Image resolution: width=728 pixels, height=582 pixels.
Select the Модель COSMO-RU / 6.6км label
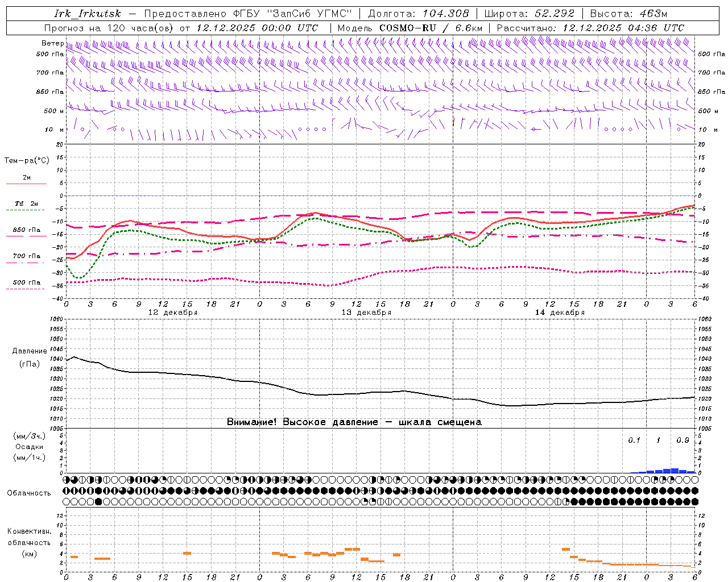[409, 28]
